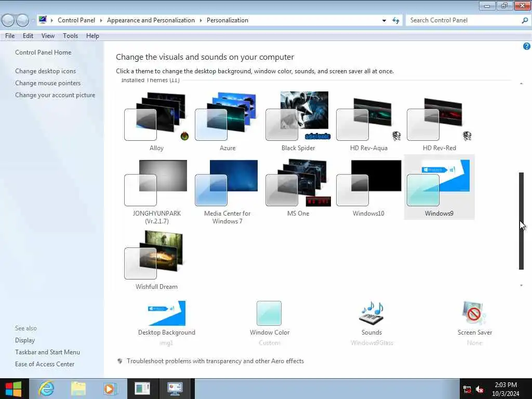The image size is (532, 399).
Task: Go to Control Panel breadcrumb
Action: coord(76,20)
